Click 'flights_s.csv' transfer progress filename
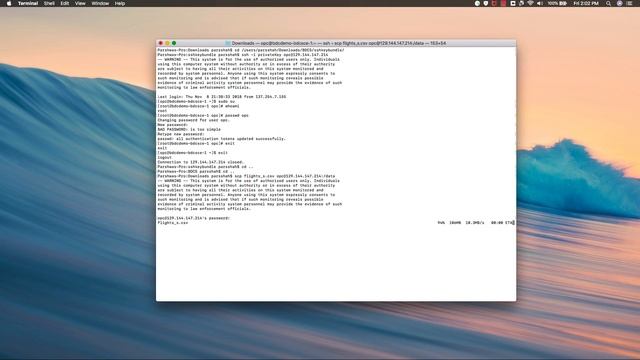Image resolution: width=640 pixels, height=360 pixels. 173,223
